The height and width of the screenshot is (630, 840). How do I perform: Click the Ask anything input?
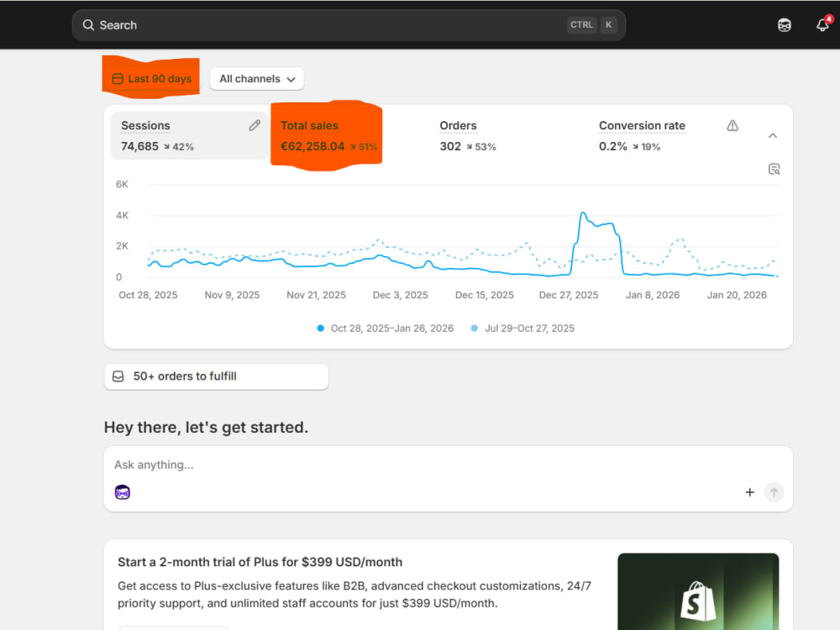448,465
